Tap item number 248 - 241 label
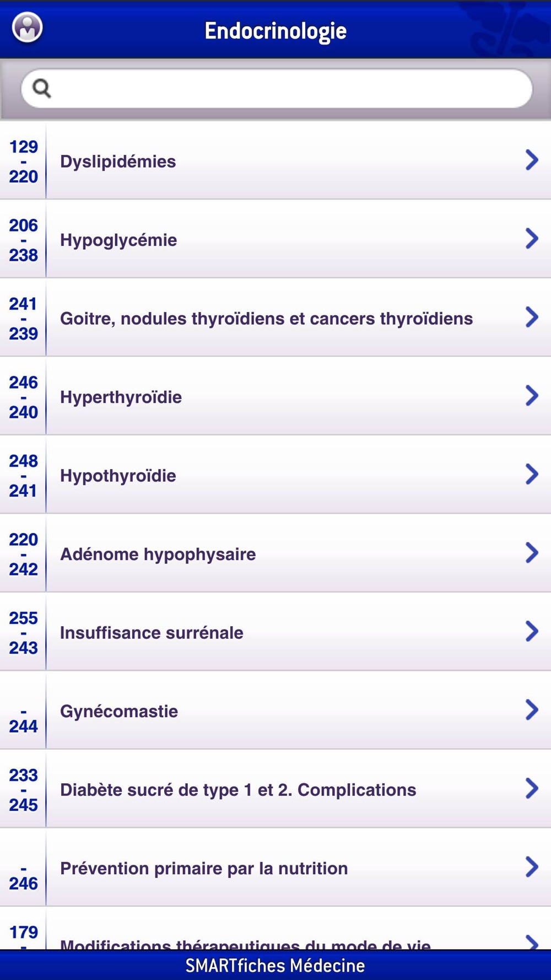The height and width of the screenshot is (980, 551). (23, 475)
